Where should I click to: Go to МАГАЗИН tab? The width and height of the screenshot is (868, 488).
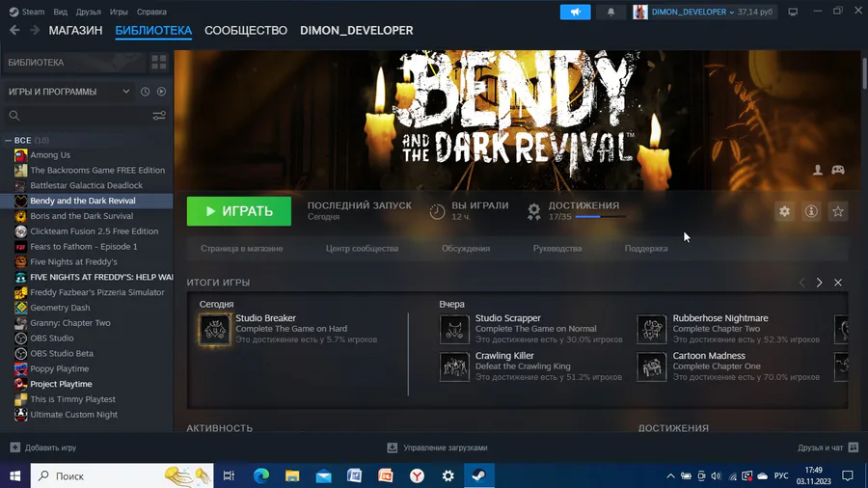click(75, 31)
